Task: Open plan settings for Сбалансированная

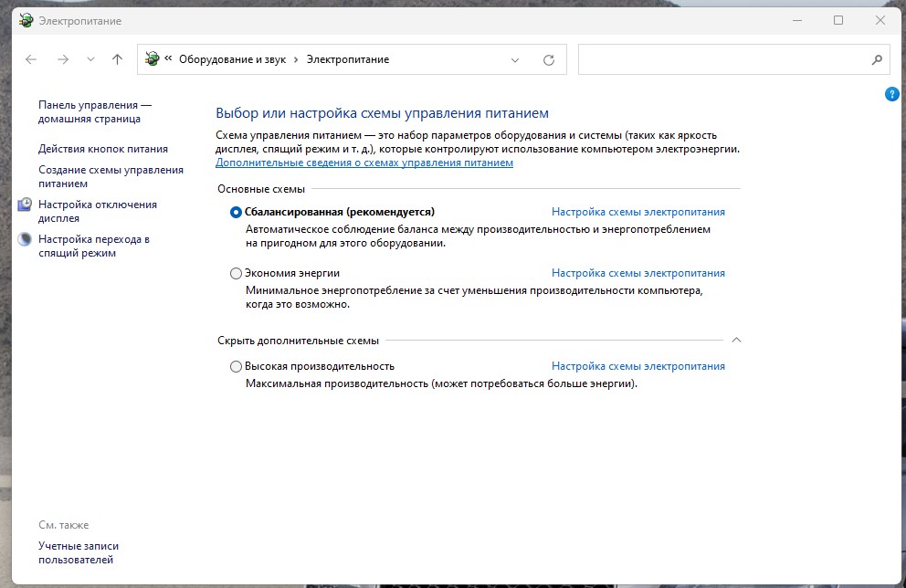Action: click(x=637, y=212)
